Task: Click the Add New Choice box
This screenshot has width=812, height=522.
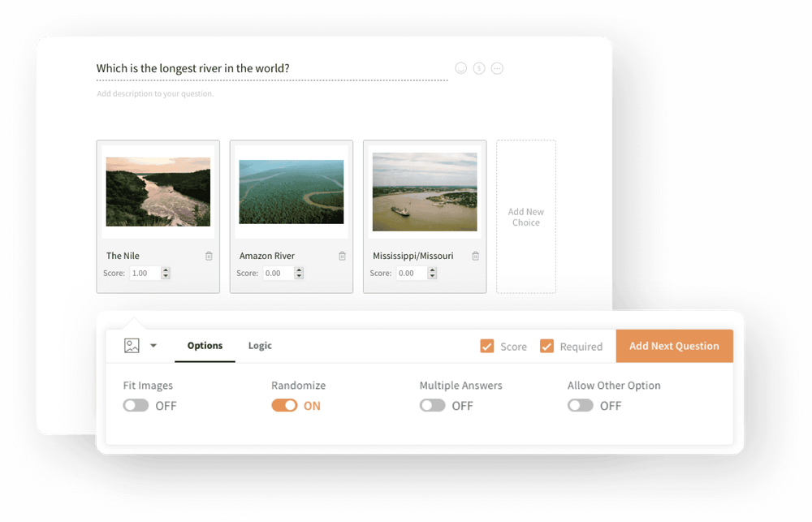Action: pos(526,217)
